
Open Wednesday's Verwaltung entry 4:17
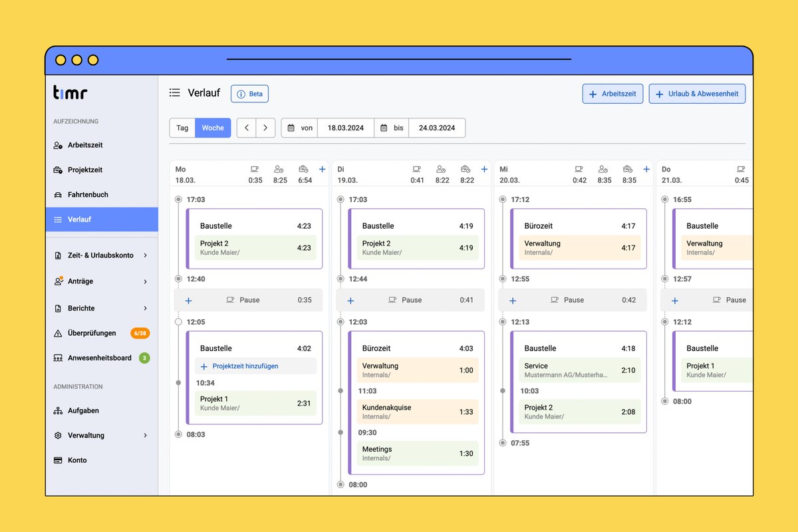tap(580, 248)
